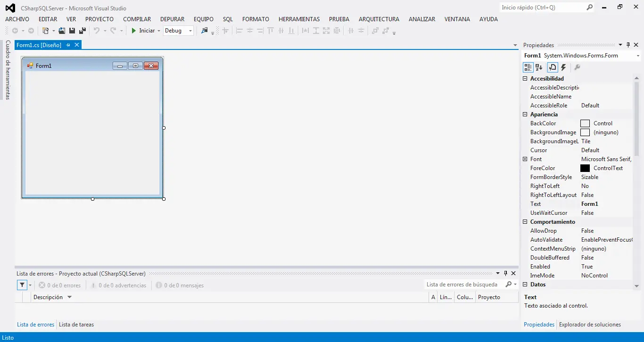Click the quick launch search magnifier icon

tap(589, 8)
